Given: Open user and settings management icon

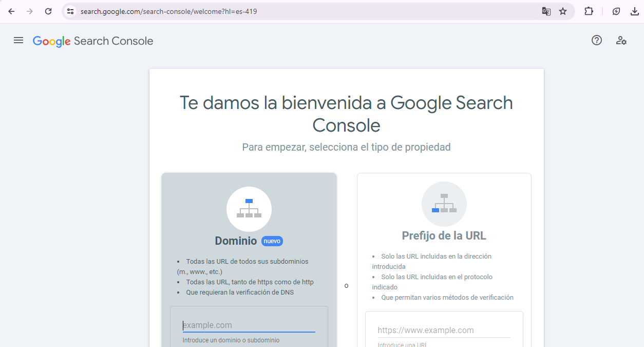Looking at the screenshot, I should click(x=621, y=40).
